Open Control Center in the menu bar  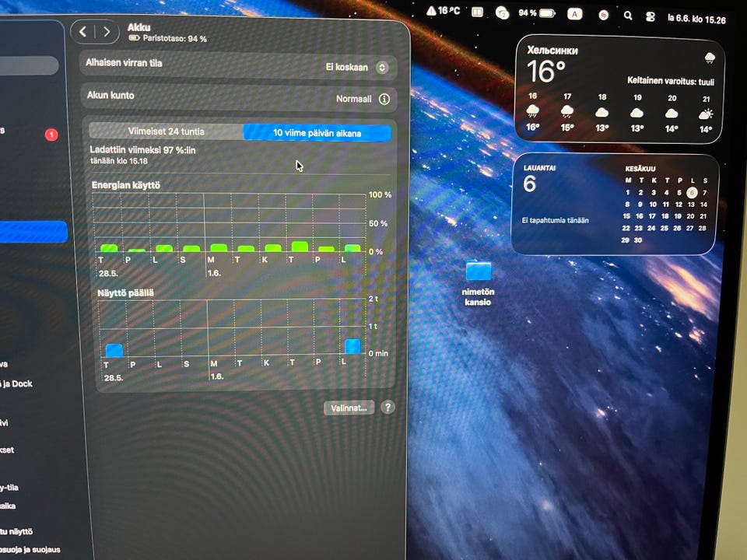pyautogui.click(x=650, y=16)
